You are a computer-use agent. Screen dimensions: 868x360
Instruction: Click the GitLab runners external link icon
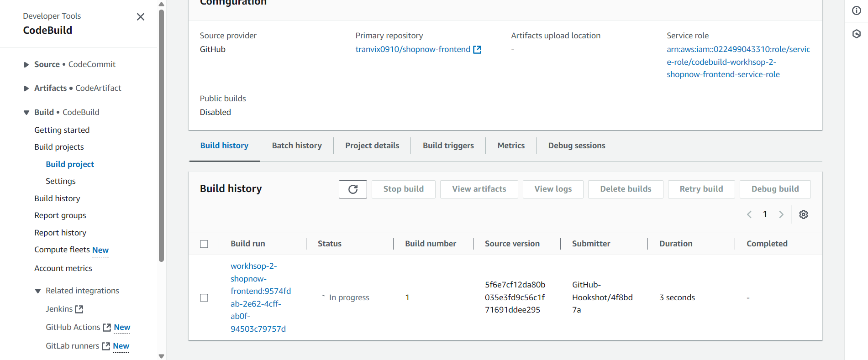click(106, 346)
